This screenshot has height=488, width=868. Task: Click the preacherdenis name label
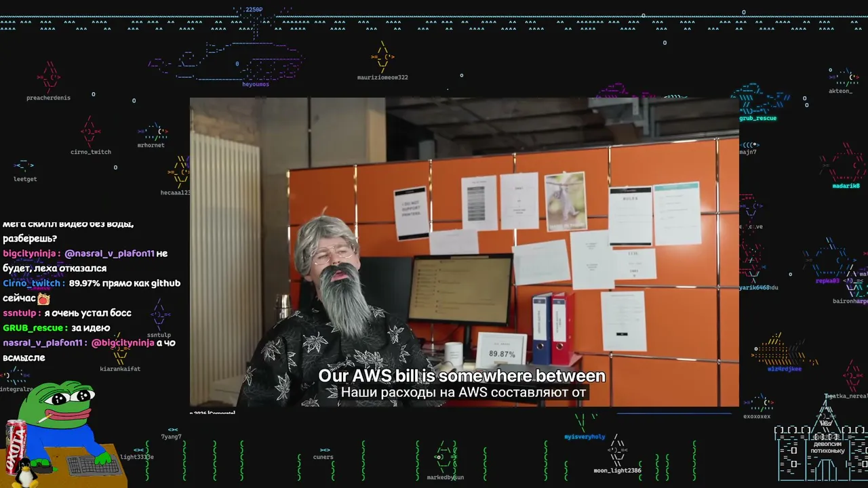coord(48,98)
